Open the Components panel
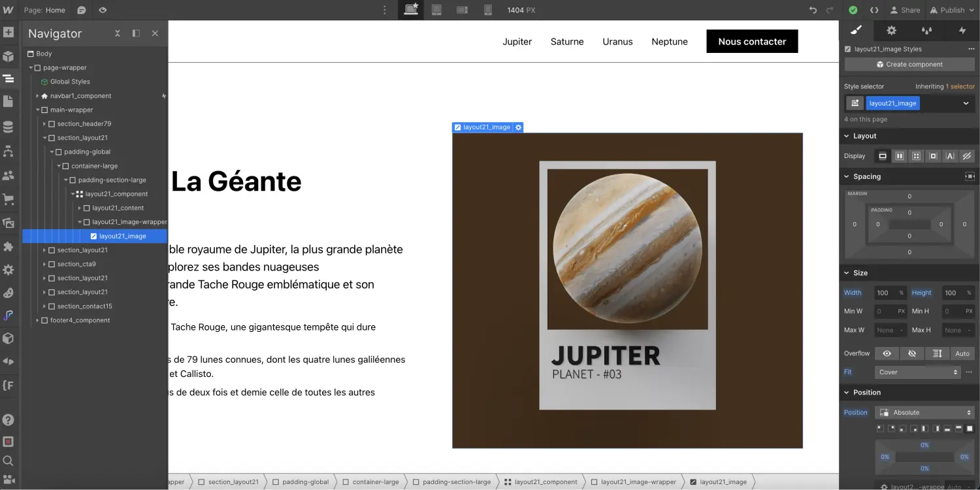Image resolution: width=980 pixels, height=490 pixels. pos(9,55)
